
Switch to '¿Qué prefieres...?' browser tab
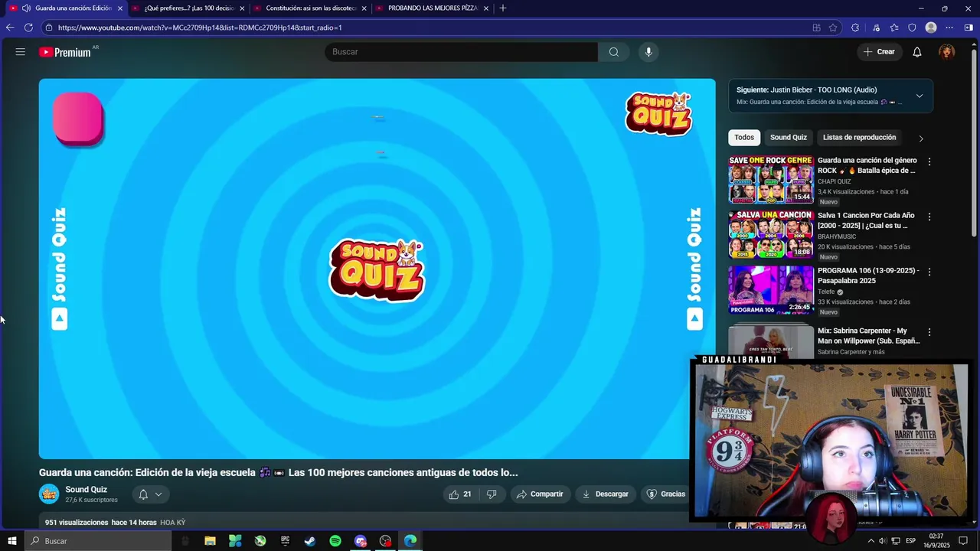point(189,8)
